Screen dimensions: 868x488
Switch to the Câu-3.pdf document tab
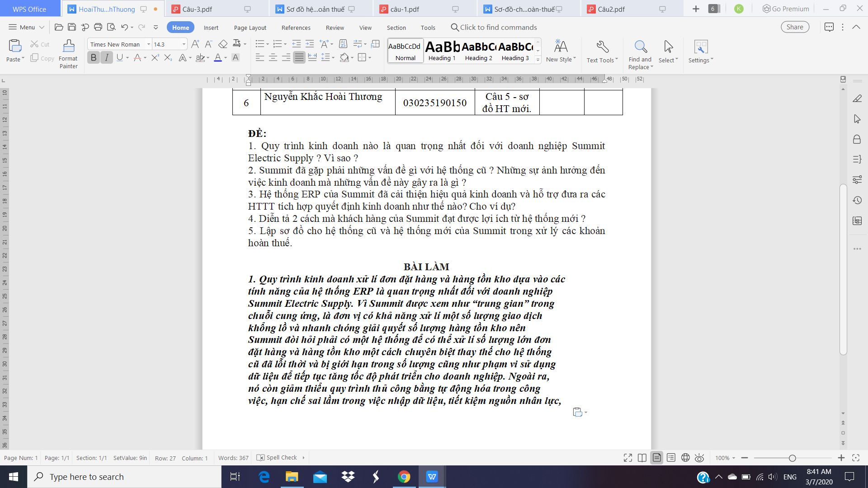[x=198, y=9]
